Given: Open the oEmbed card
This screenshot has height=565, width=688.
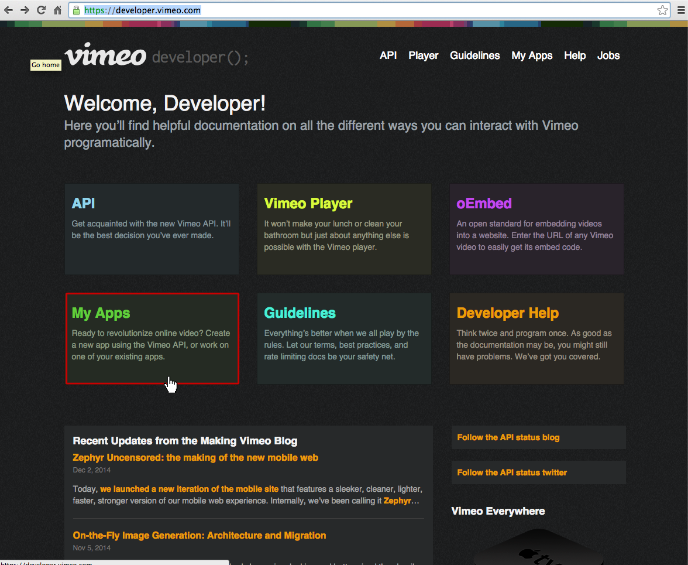Looking at the screenshot, I should click(x=537, y=229).
